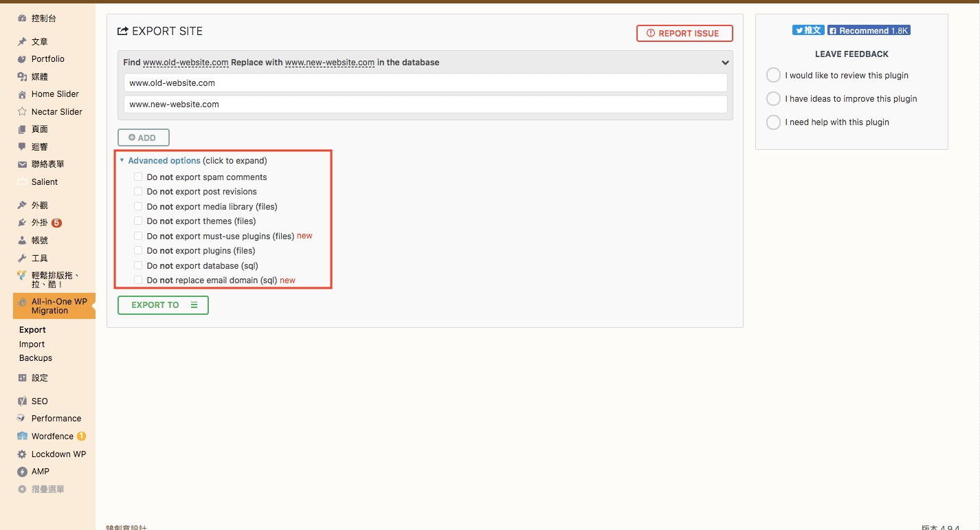Click the ADD button
Screen dimensions: 980x530
click(144, 137)
